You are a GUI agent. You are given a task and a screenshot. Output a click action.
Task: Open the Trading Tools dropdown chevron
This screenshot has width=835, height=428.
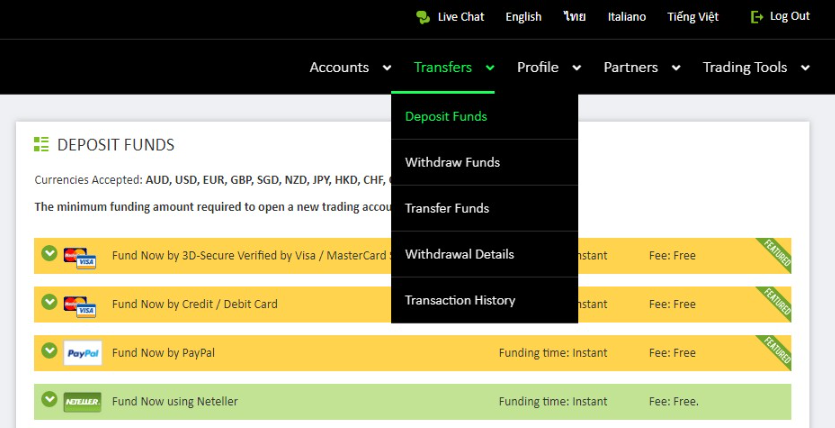805,68
